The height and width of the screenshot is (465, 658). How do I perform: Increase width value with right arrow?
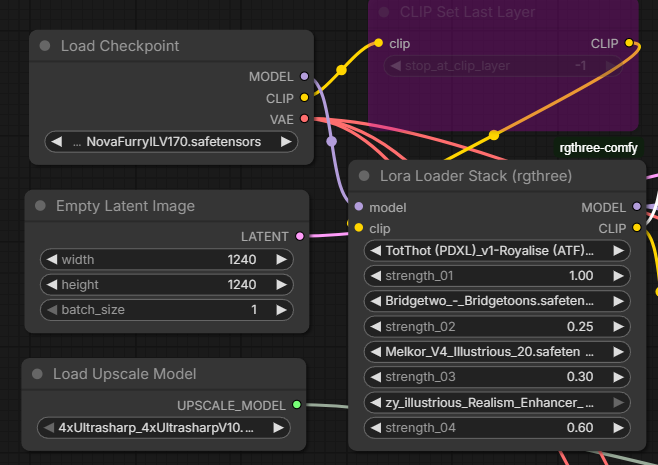tap(282, 260)
